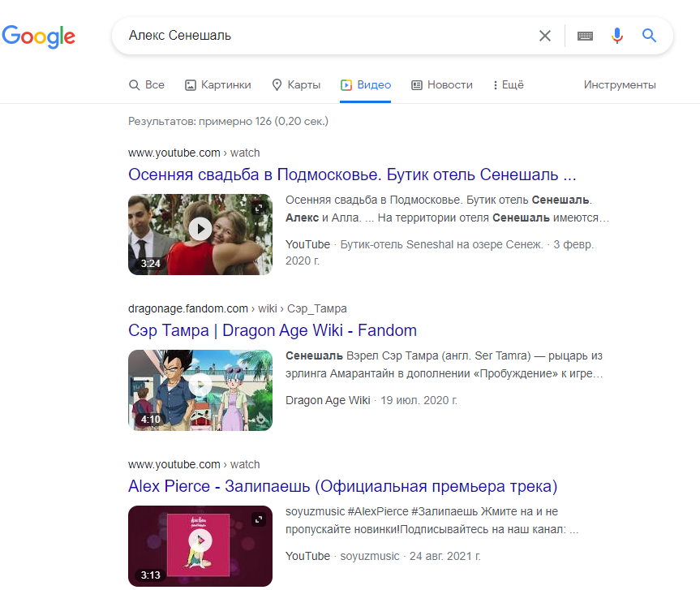The width and height of the screenshot is (700, 590).
Task: Expand preview on wedding video thumbnail
Action: (259, 208)
